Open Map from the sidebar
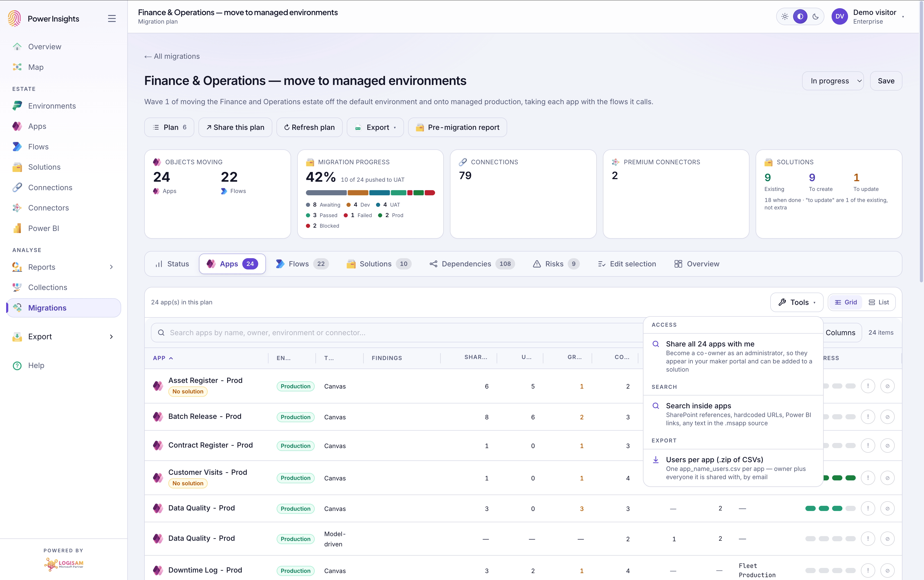This screenshot has height=580, width=924. coord(64,67)
